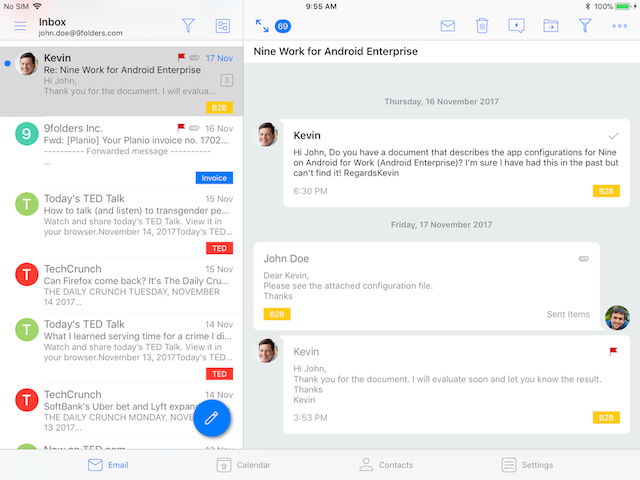Open the 9folders Inc. Planio invoice email
This screenshot has width=640, height=480.
tap(122, 152)
